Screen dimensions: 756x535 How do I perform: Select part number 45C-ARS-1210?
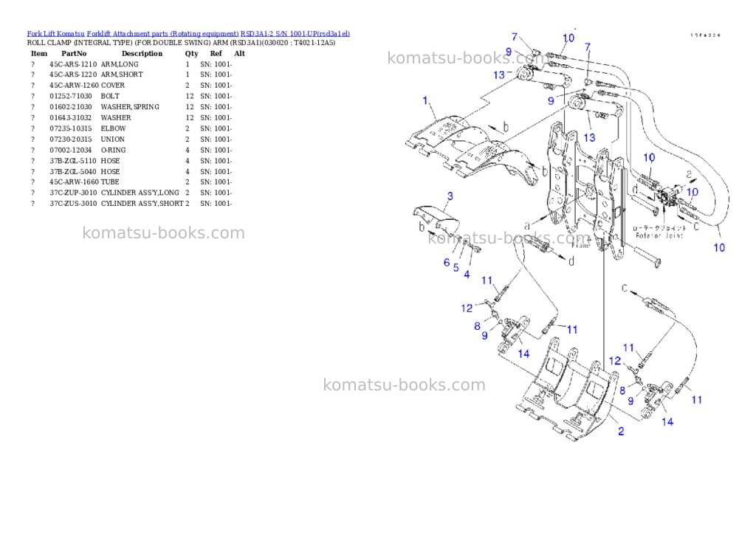pos(73,64)
